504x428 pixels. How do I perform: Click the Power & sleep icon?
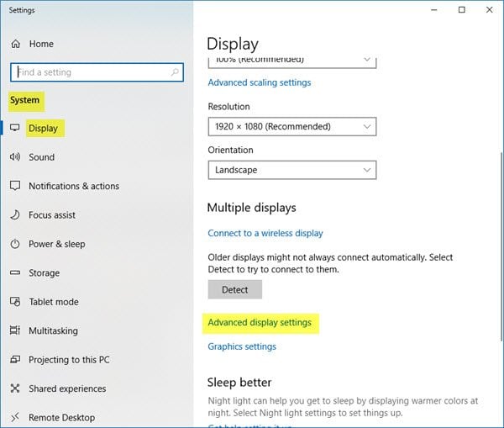15,244
